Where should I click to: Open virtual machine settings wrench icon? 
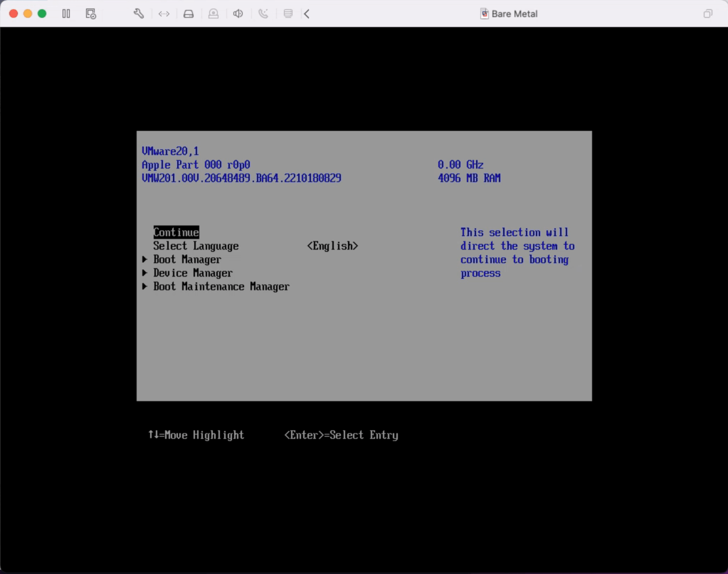pos(138,14)
